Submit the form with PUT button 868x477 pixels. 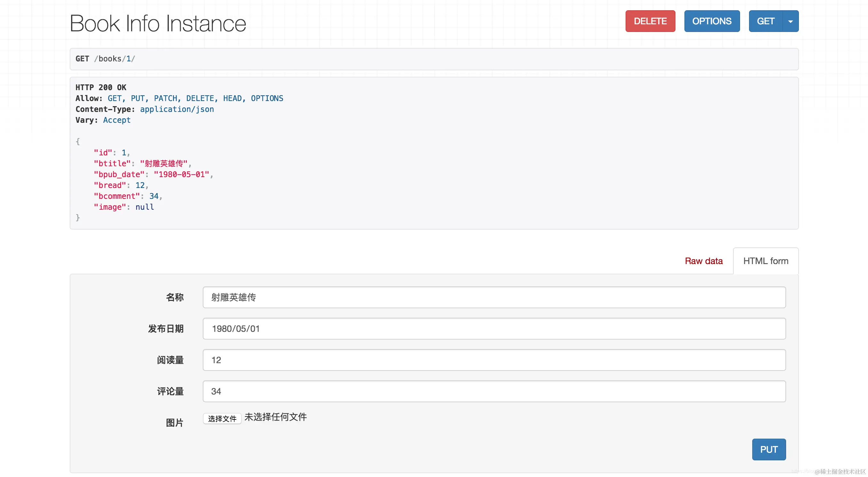[x=769, y=450]
